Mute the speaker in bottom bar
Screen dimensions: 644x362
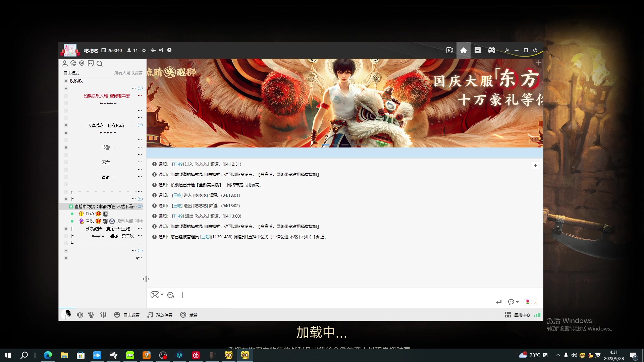point(80,315)
